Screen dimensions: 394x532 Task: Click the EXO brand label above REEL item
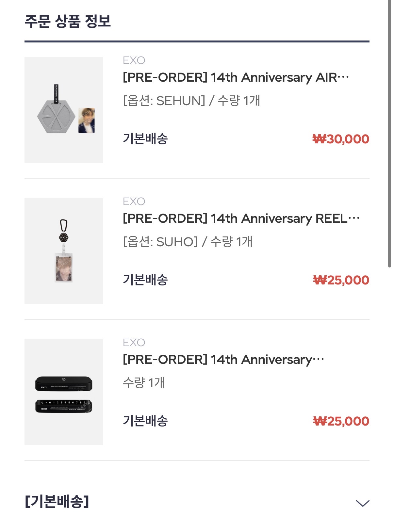pos(134,202)
